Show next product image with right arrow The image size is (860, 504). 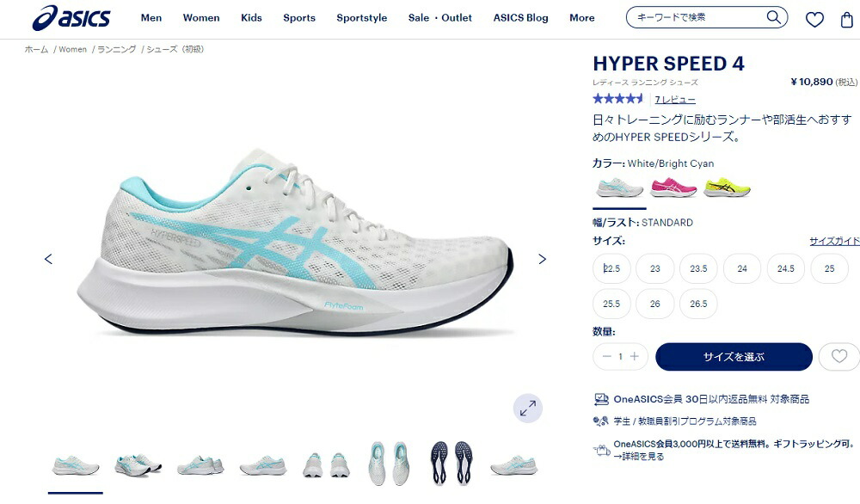(542, 259)
